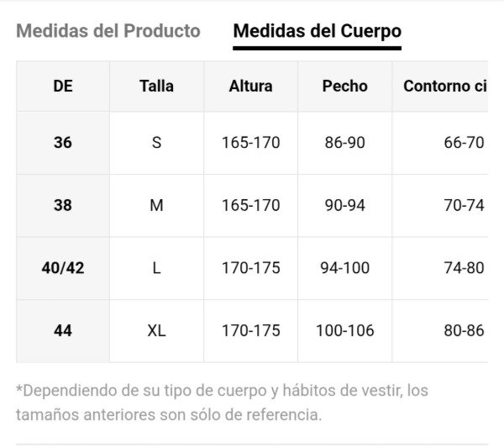Click the S size cell
This screenshot has height=447, width=504.
pos(156,143)
